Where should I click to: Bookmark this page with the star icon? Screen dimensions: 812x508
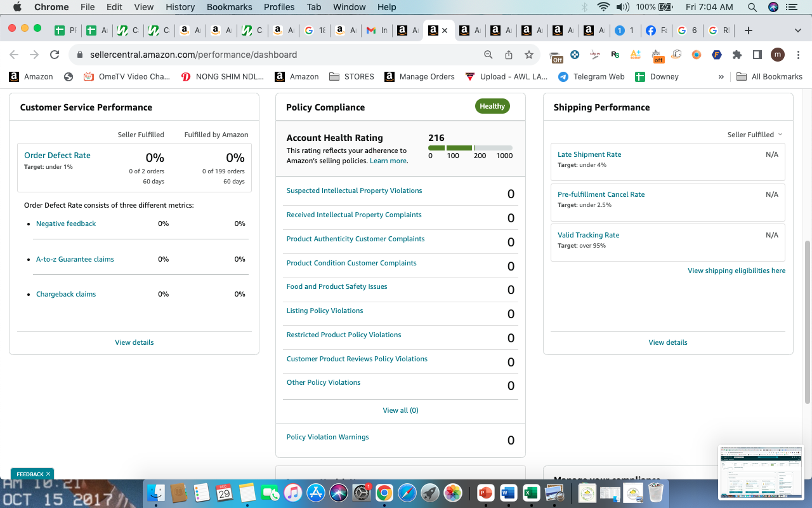pos(528,55)
